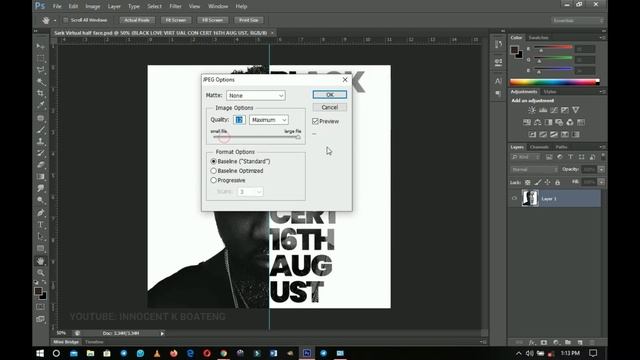Add a Levels adjustment

(x=543, y=110)
